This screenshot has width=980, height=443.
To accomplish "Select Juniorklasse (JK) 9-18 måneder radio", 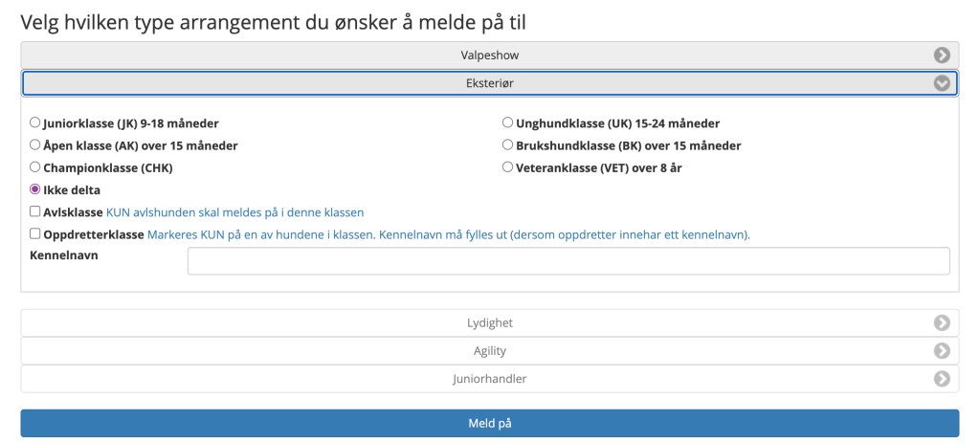I will pos(35,123).
